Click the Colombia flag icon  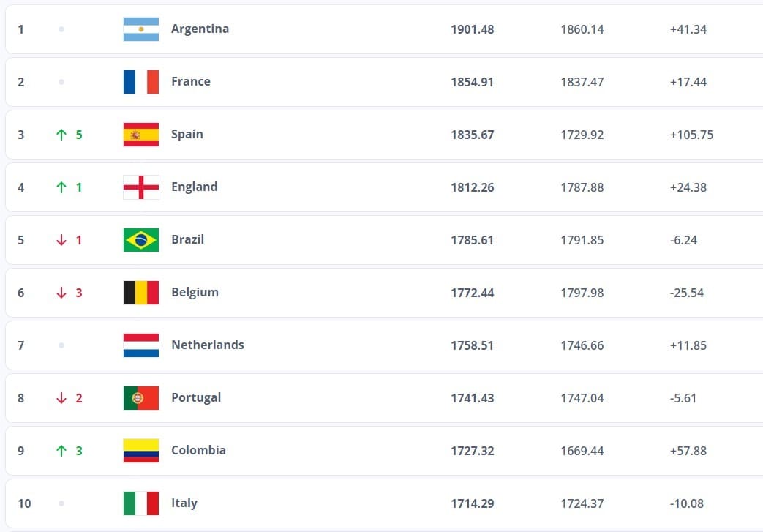pyautogui.click(x=141, y=451)
